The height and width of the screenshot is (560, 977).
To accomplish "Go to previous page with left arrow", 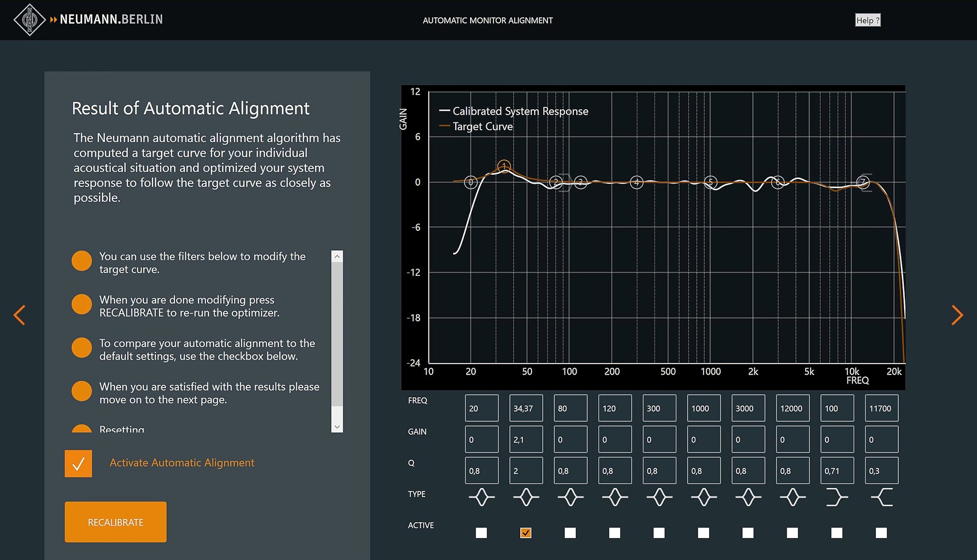I will (19, 315).
